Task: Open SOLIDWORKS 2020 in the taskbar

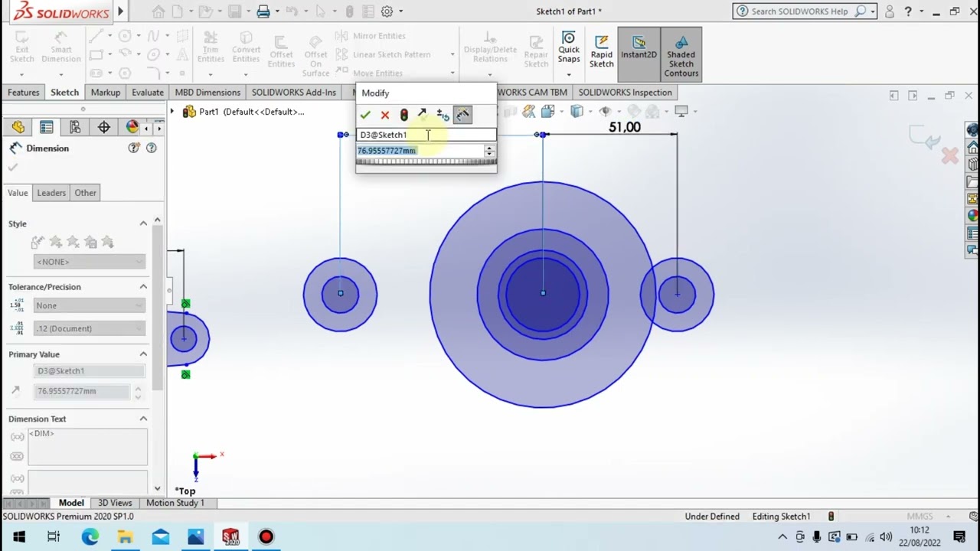Action: pos(230,536)
